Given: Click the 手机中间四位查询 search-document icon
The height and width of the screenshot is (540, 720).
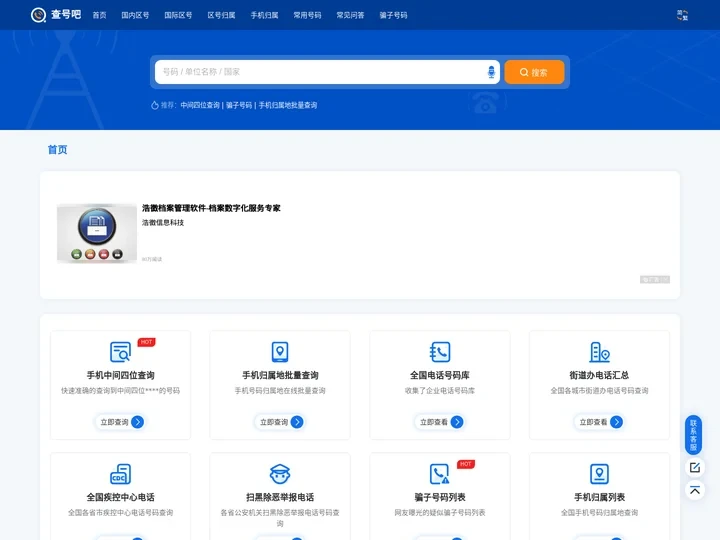Looking at the screenshot, I should point(121,352).
